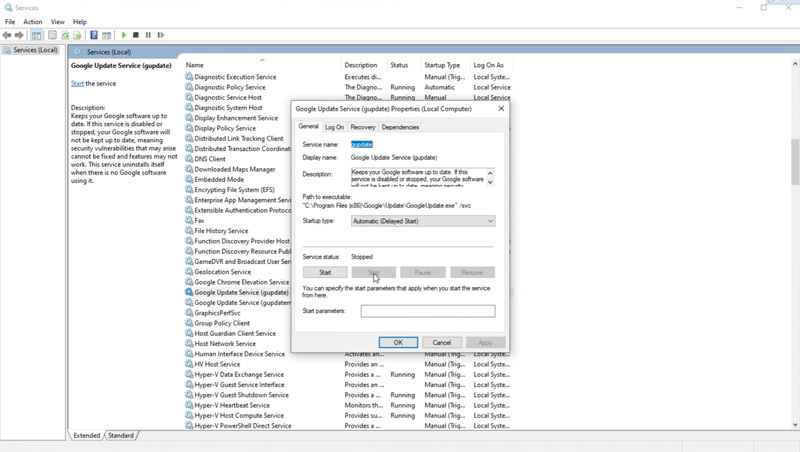Open the File menu
800x452 pixels.
(x=10, y=22)
